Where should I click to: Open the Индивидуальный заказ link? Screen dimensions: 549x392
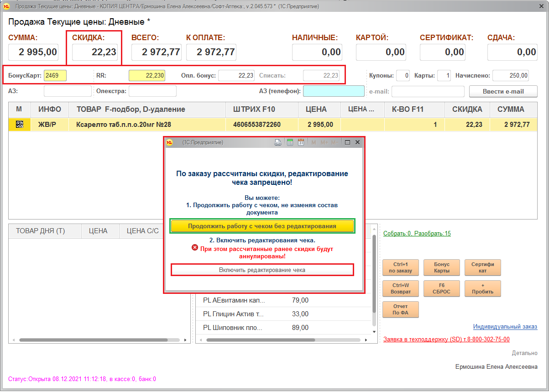pos(505,327)
